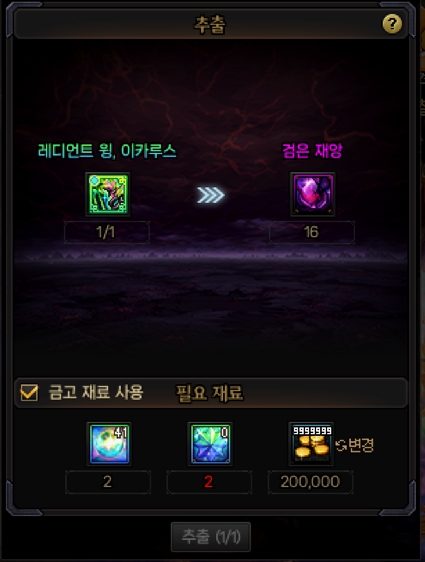The image size is (425, 562).
Task: Click the 16 result quantity field
Action: (312, 232)
